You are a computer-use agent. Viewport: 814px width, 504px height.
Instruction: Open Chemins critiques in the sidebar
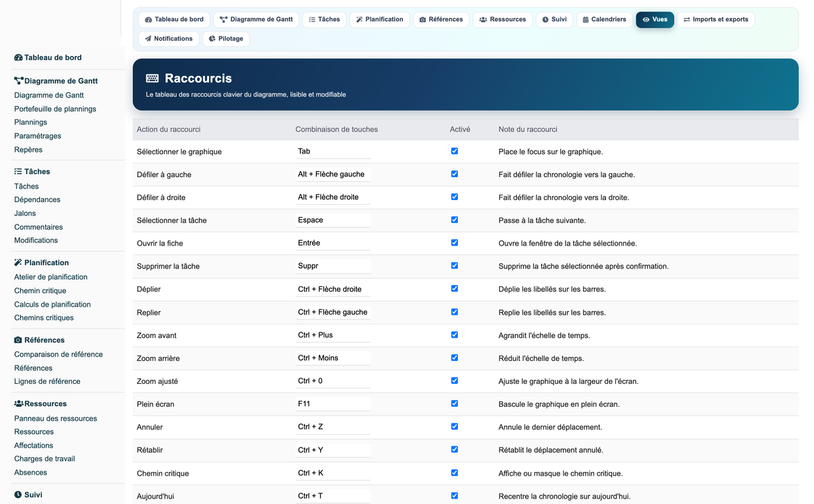44,317
